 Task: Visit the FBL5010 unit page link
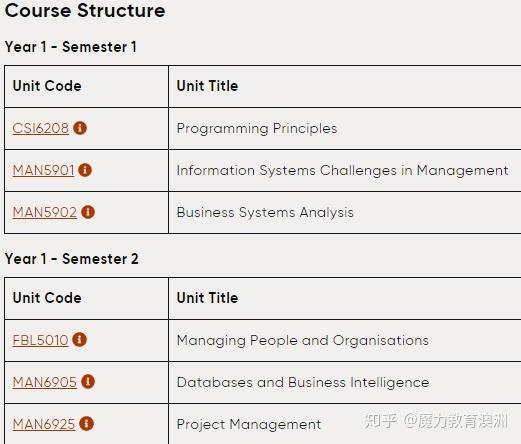tap(40, 340)
